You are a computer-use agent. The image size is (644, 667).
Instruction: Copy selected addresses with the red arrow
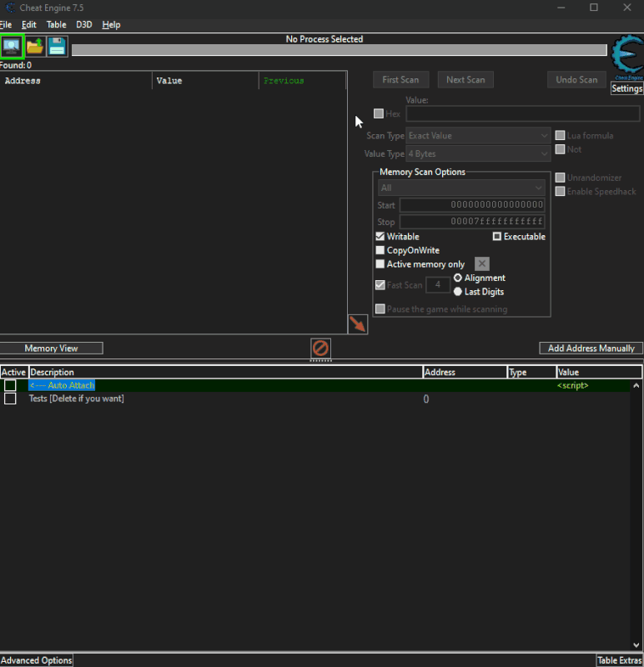click(358, 324)
